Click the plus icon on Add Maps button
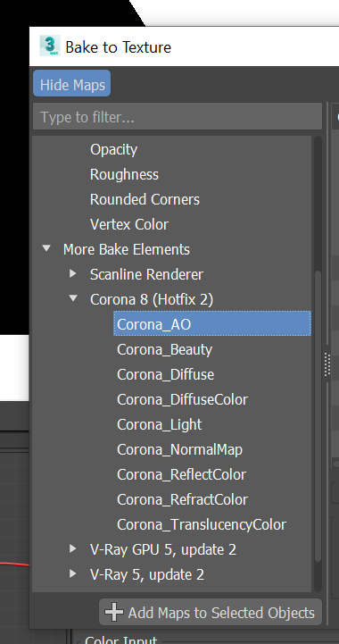The width and height of the screenshot is (339, 644). pyautogui.click(x=113, y=613)
